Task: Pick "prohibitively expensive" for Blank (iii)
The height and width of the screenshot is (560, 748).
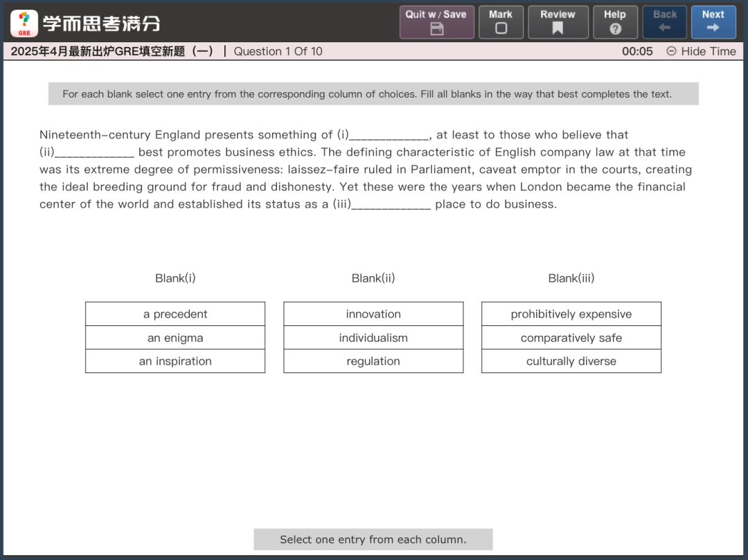Action: pos(571,314)
